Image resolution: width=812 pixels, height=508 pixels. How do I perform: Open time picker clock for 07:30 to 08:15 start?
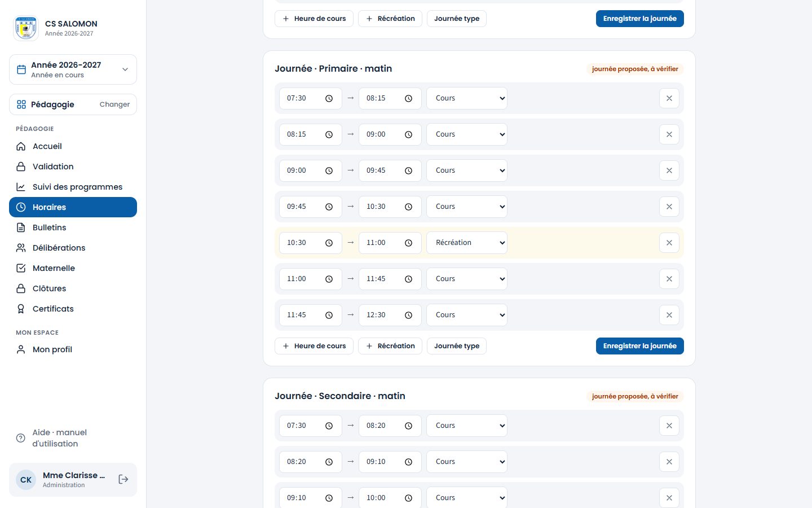(329, 98)
